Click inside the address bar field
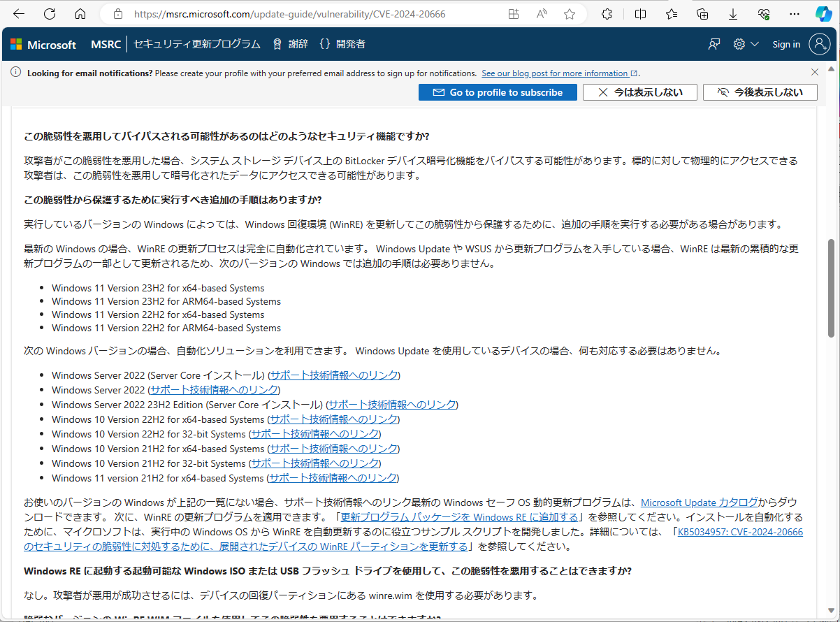Image resolution: width=840 pixels, height=622 pixels. pyautogui.click(x=280, y=13)
